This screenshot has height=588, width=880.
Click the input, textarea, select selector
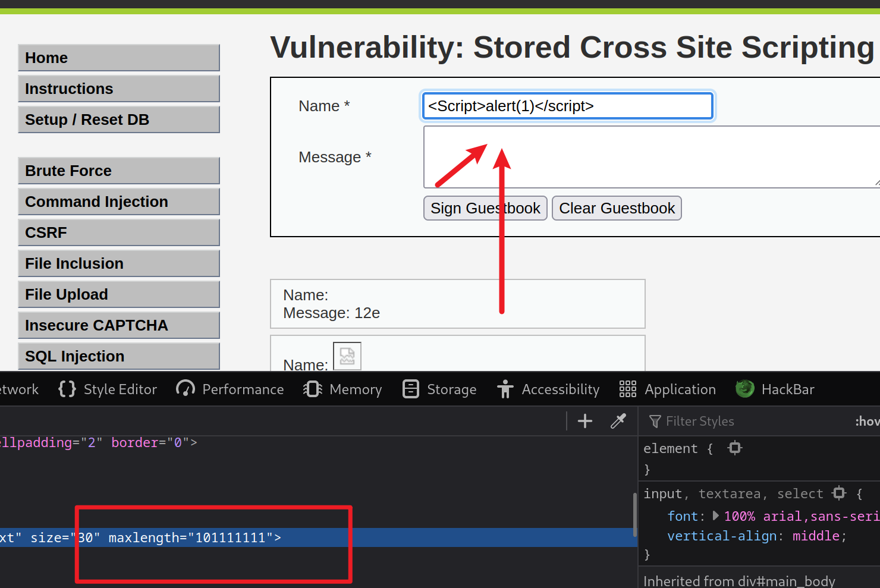[733, 493]
